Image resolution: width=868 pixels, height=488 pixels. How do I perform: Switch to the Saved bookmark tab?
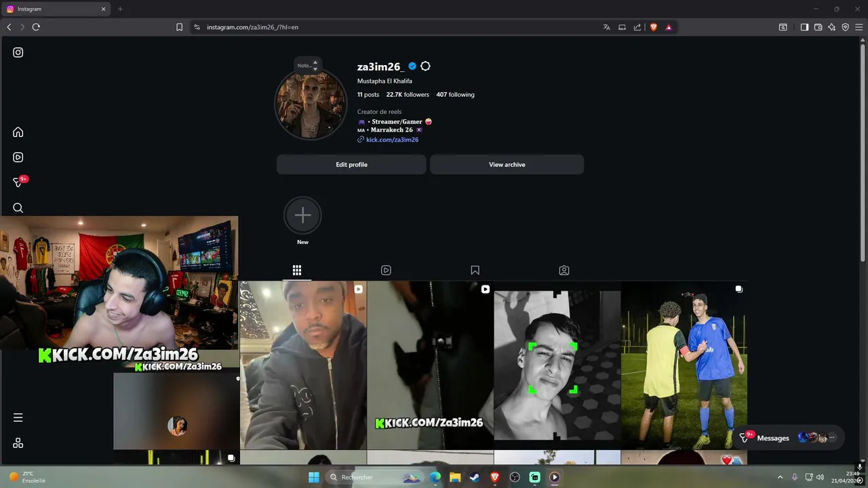tap(475, 270)
